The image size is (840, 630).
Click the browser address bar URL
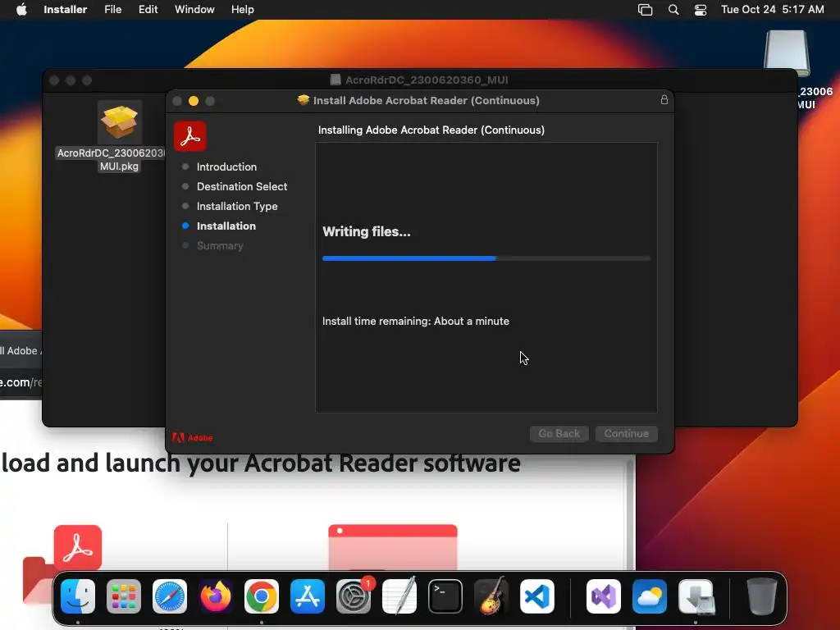click(21, 382)
